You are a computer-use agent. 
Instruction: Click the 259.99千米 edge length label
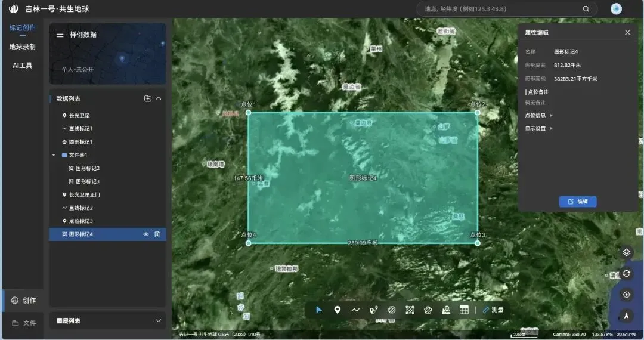[363, 243]
